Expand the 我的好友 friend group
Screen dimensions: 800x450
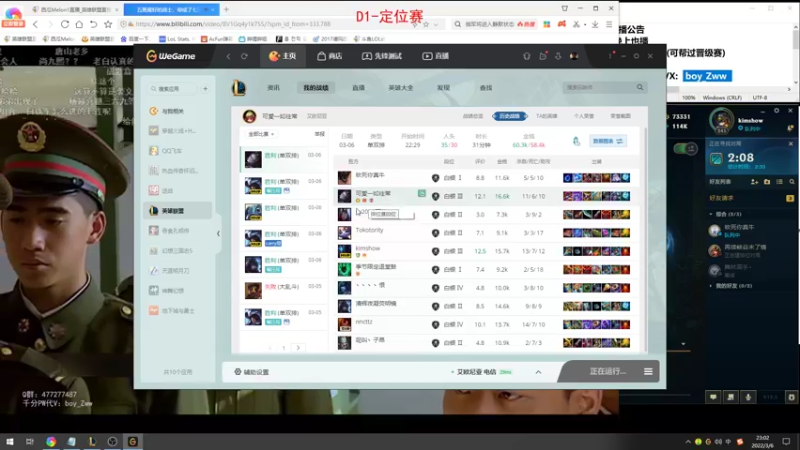click(x=731, y=286)
